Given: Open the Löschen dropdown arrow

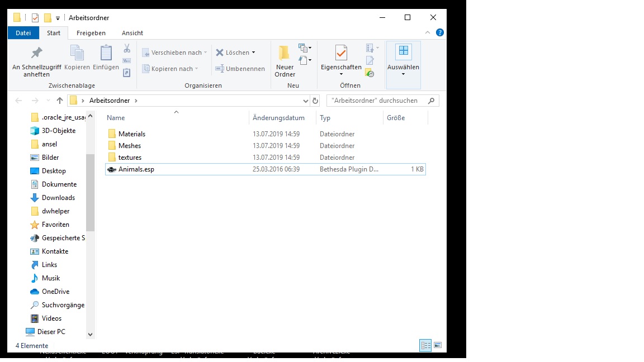Looking at the screenshot, I should (x=253, y=53).
